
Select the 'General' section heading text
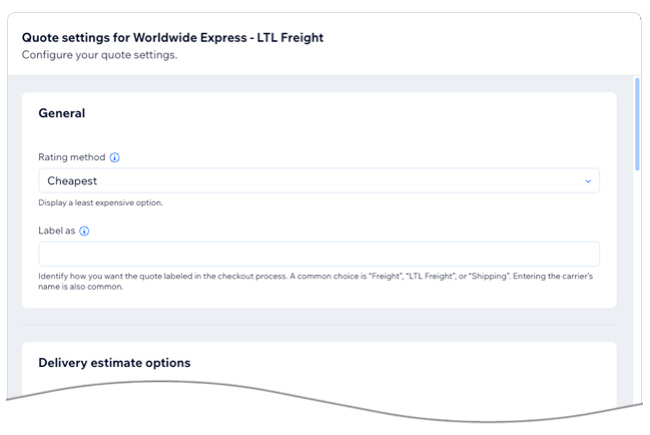point(62,113)
